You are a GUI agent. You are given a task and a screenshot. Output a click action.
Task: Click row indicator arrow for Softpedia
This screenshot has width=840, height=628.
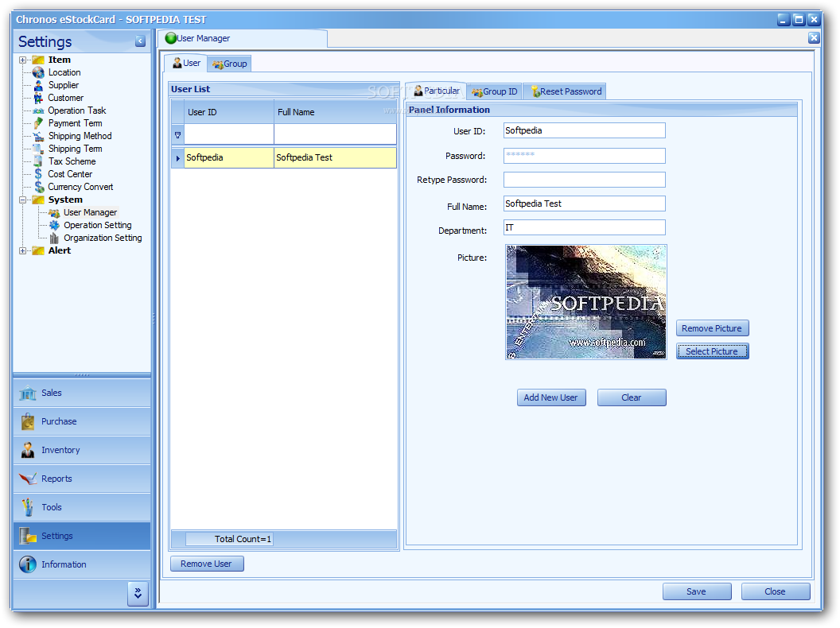178,158
